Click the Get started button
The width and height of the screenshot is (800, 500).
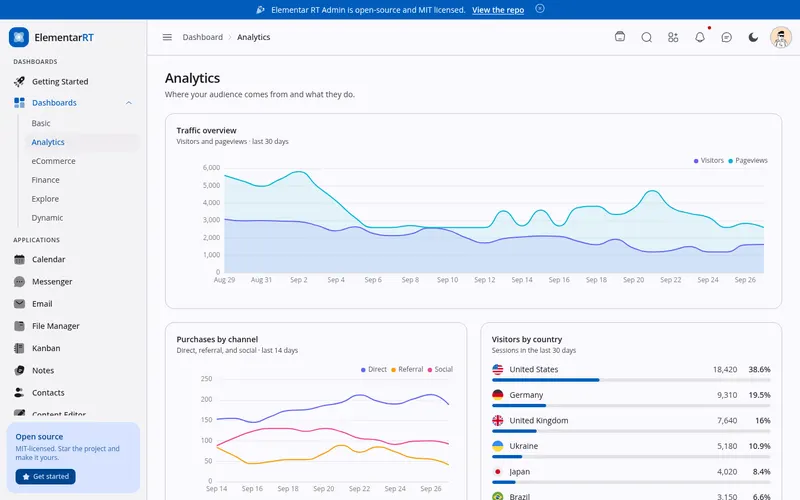pyautogui.click(x=45, y=477)
